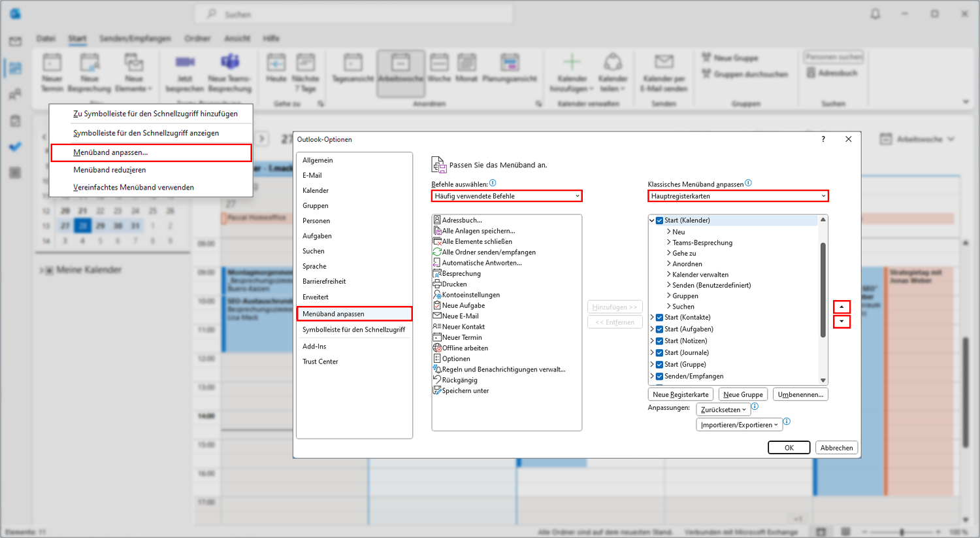Choose Menüband reduzieren context menu entry
Screen dimensions: 980x538
pyautogui.click(x=151, y=170)
